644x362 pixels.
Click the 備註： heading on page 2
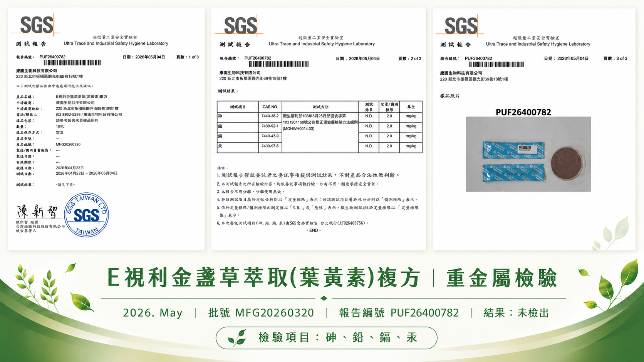click(x=223, y=168)
